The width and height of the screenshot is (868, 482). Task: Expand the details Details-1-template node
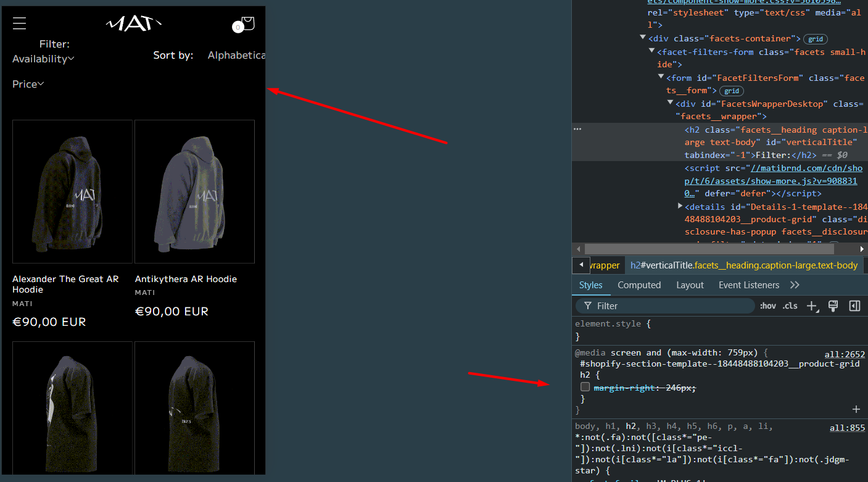[x=680, y=206]
